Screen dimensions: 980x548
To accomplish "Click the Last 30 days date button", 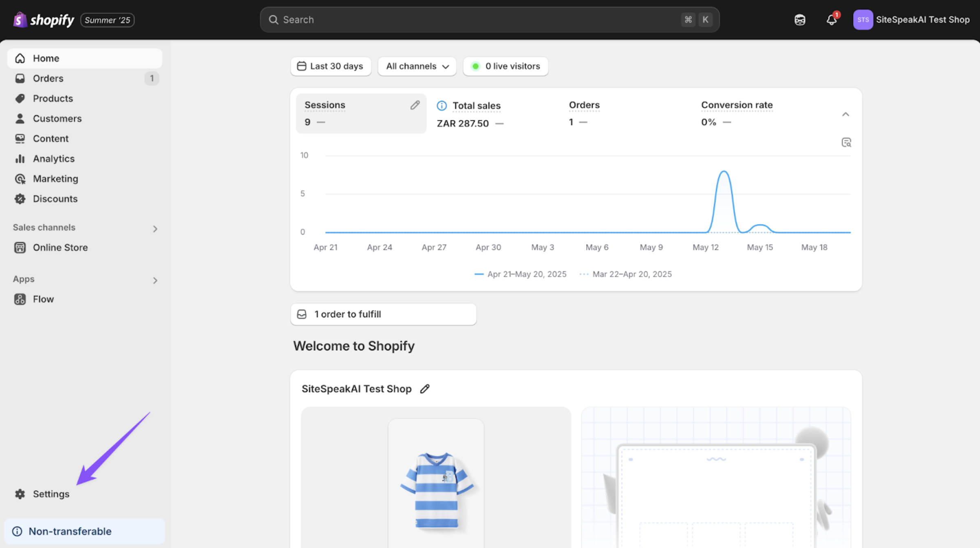I will (331, 66).
